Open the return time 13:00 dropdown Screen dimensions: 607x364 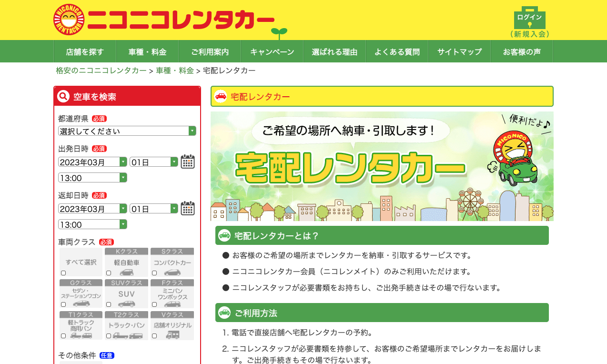pos(92,224)
